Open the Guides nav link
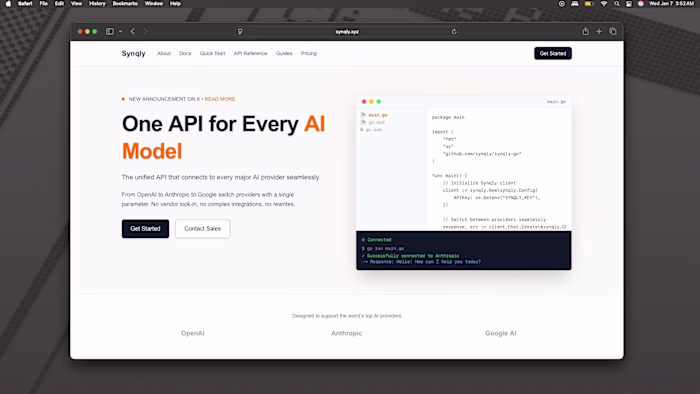This screenshot has width=700, height=394. point(284,54)
